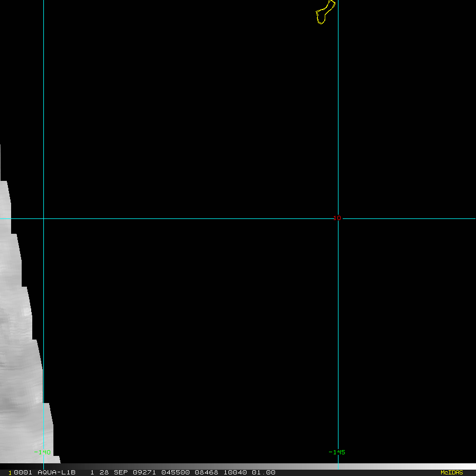This screenshot has height=476, width=476.
Task: Click the small yellow 1 indicator
Action: click(10, 473)
